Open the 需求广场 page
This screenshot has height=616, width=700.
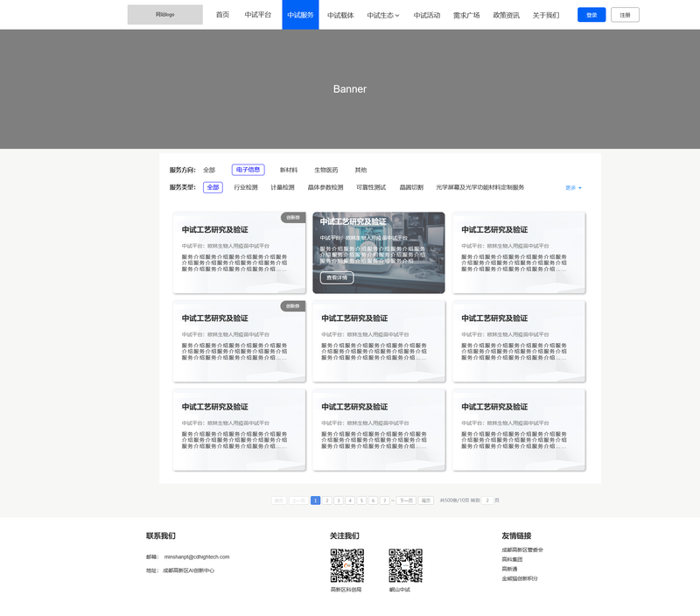click(466, 15)
